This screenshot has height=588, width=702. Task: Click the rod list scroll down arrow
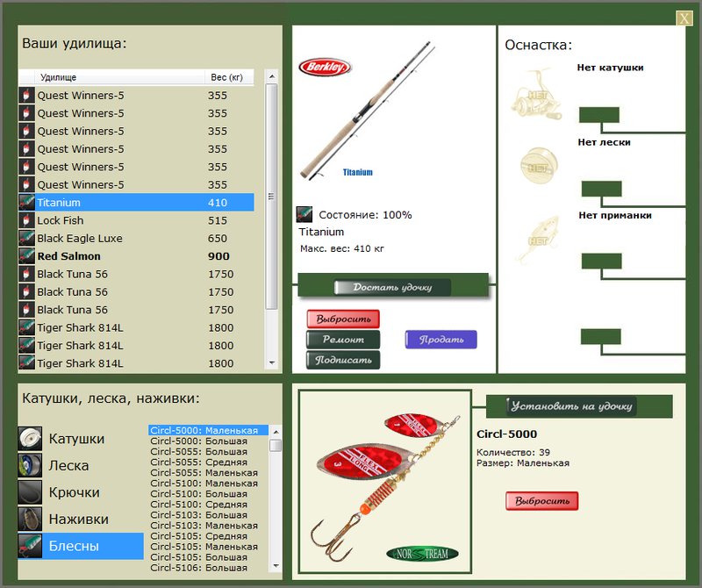[x=271, y=362]
